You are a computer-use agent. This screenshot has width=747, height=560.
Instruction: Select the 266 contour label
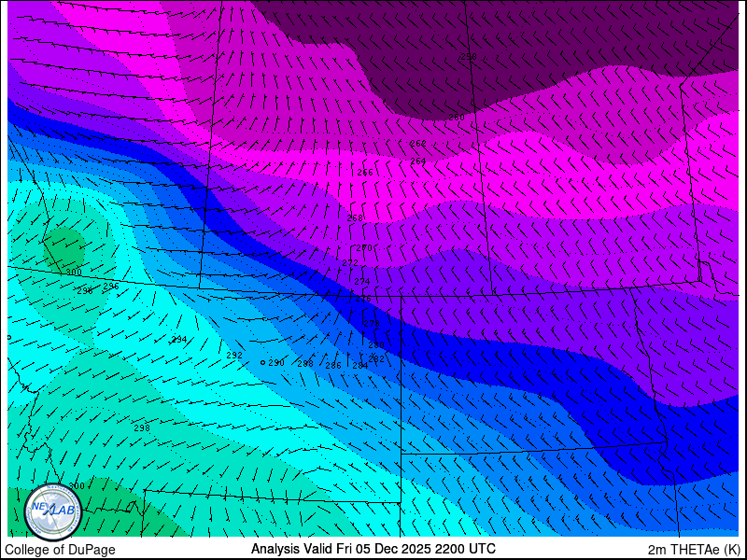(365, 173)
